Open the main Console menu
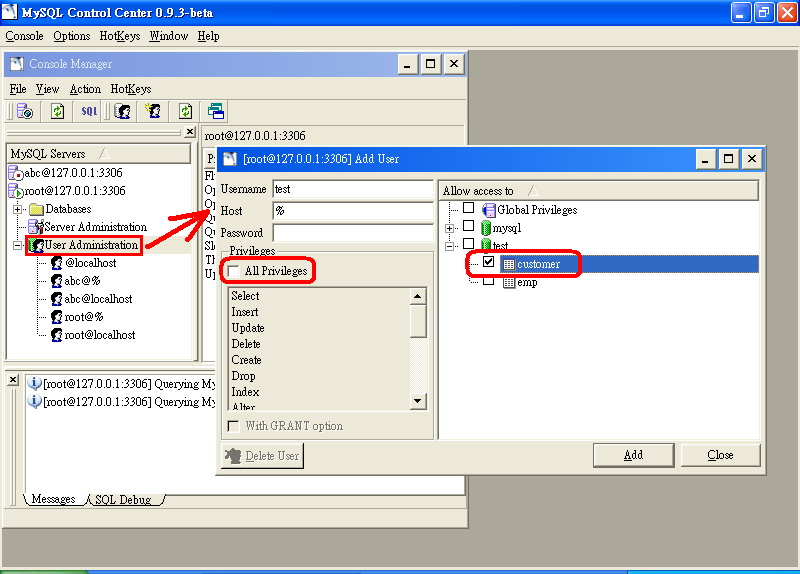800x574 pixels. click(24, 36)
